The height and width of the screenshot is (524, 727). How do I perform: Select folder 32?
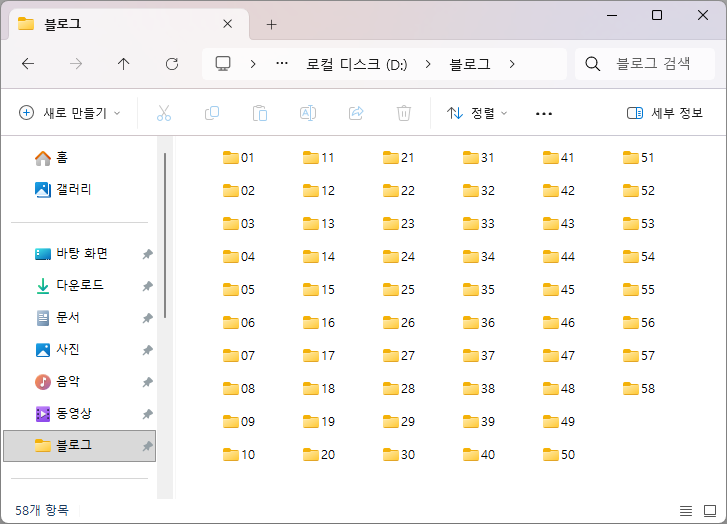point(478,191)
